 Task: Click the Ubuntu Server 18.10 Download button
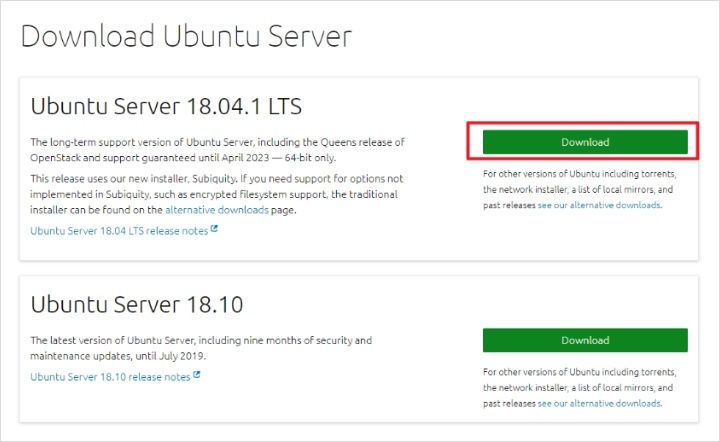tap(585, 340)
